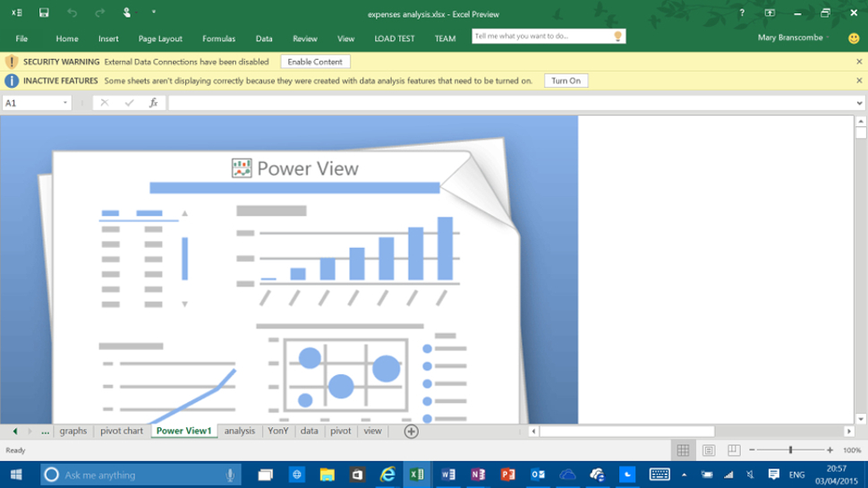Viewport: 868px width, 488px height.
Task: Click into the formula bar input
Action: coord(512,103)
